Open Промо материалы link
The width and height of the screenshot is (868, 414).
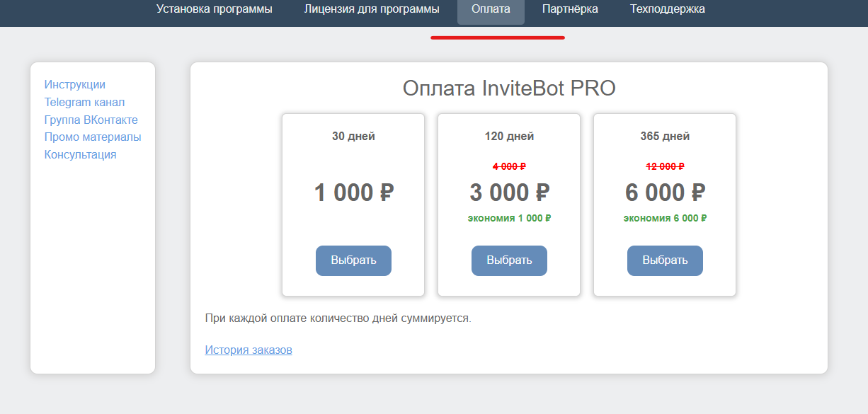pyautogui.click(x=93, y=137)
